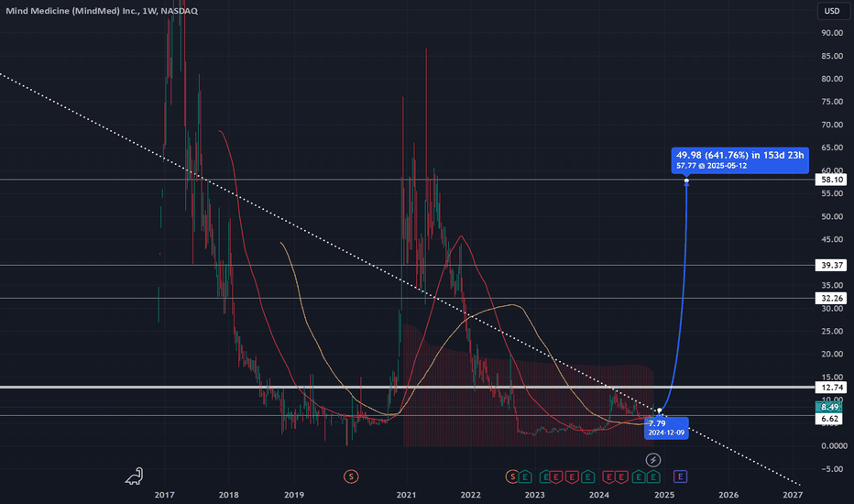Click the 2022 year label on time axis
Viewport: 854px width, 504px height.
click(471, 495)
